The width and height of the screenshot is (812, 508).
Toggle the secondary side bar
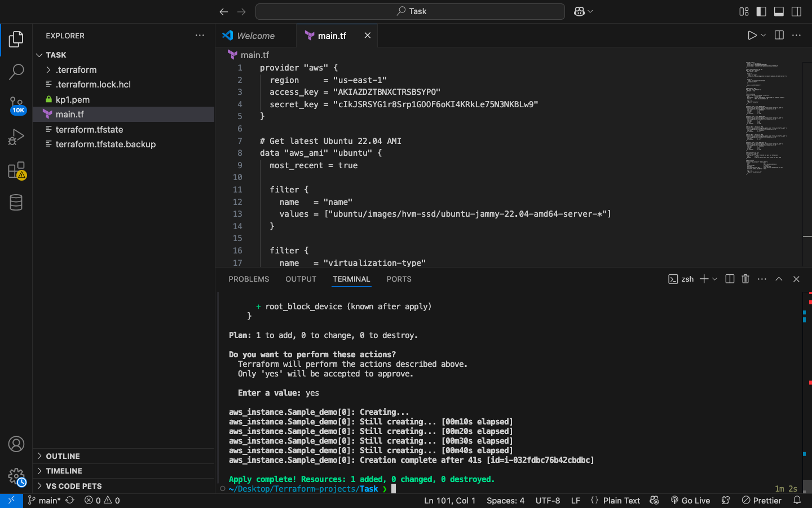796,11
